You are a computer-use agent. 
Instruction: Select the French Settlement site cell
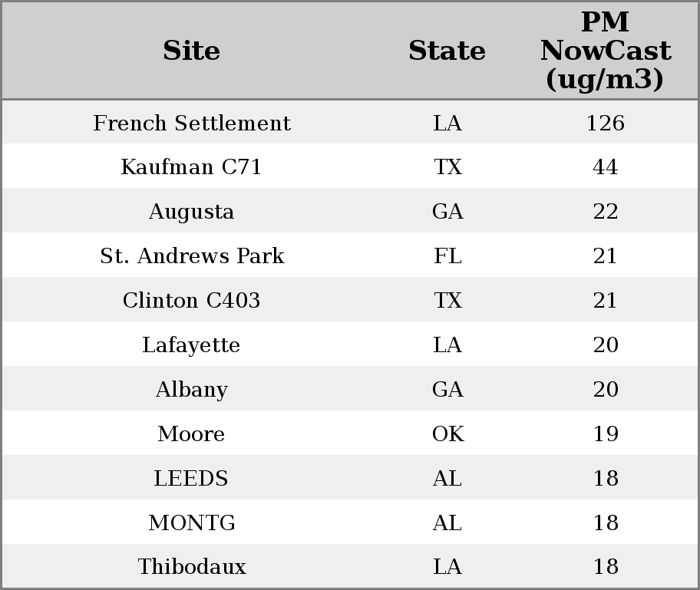click(191, 124)
